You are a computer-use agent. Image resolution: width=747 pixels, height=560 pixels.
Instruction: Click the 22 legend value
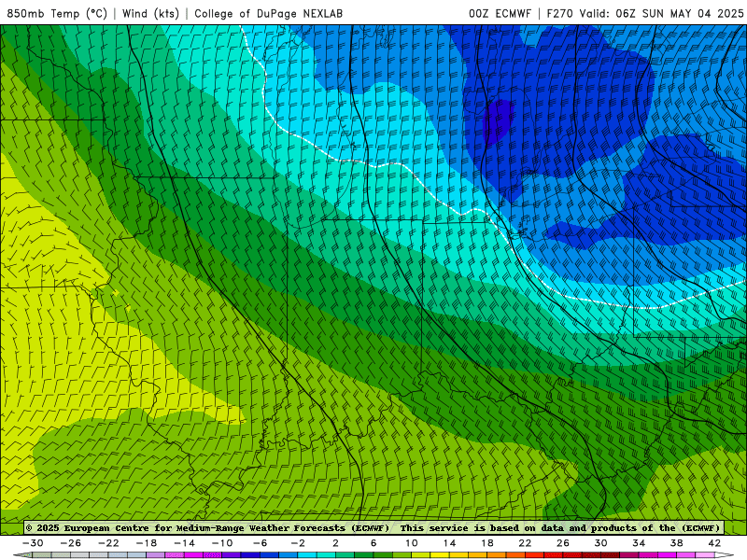point(525,543)
